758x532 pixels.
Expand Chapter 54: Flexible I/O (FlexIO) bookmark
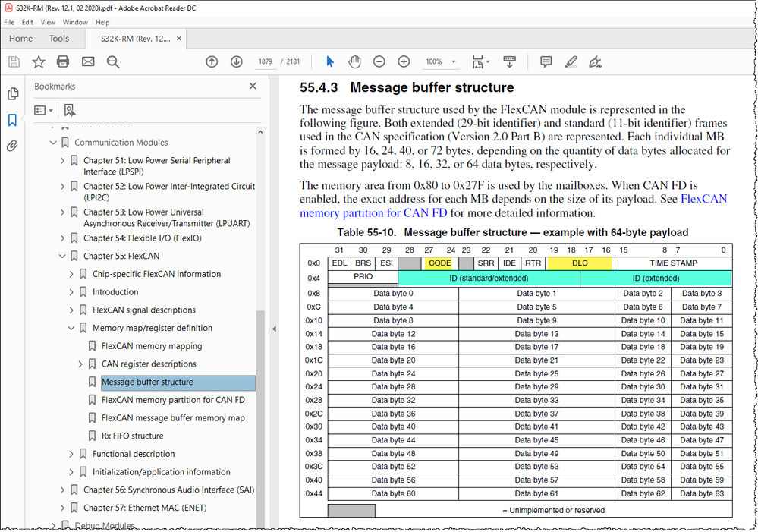pos(61,238)
